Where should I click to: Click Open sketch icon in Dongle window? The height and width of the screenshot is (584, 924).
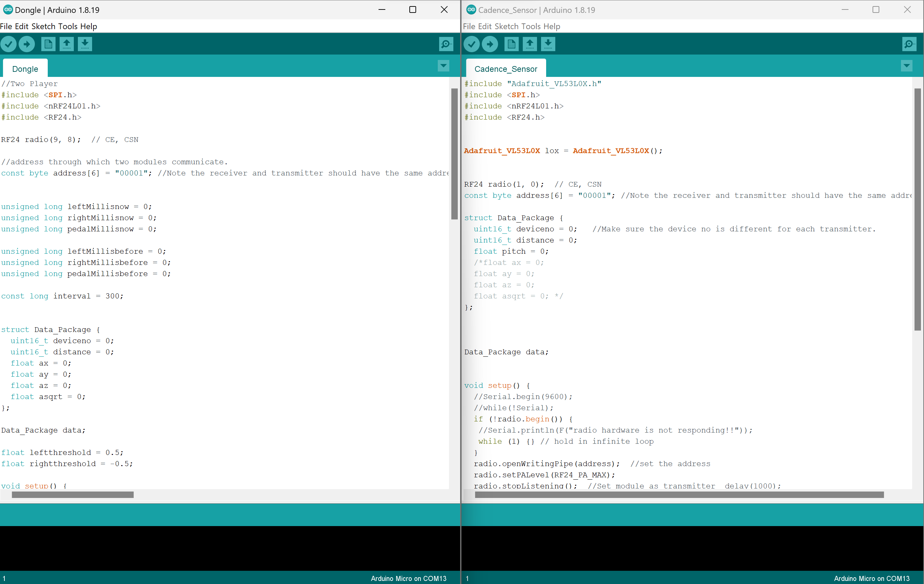67,44
